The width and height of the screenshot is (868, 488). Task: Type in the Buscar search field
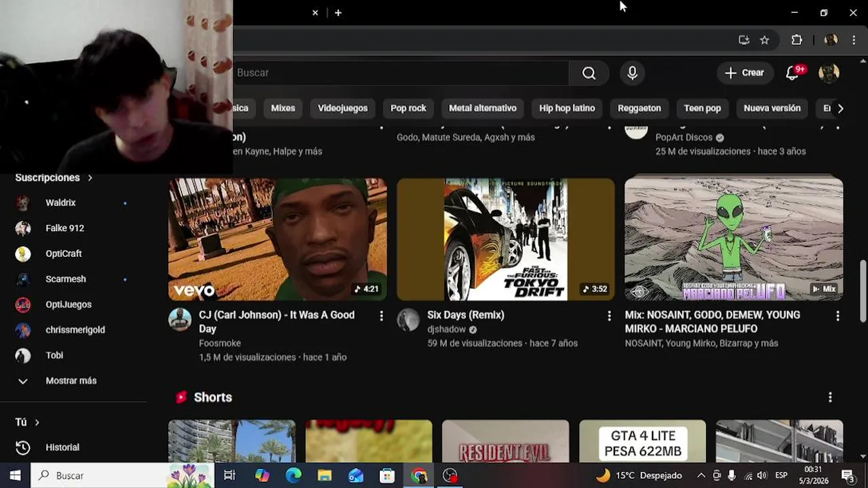400,73
